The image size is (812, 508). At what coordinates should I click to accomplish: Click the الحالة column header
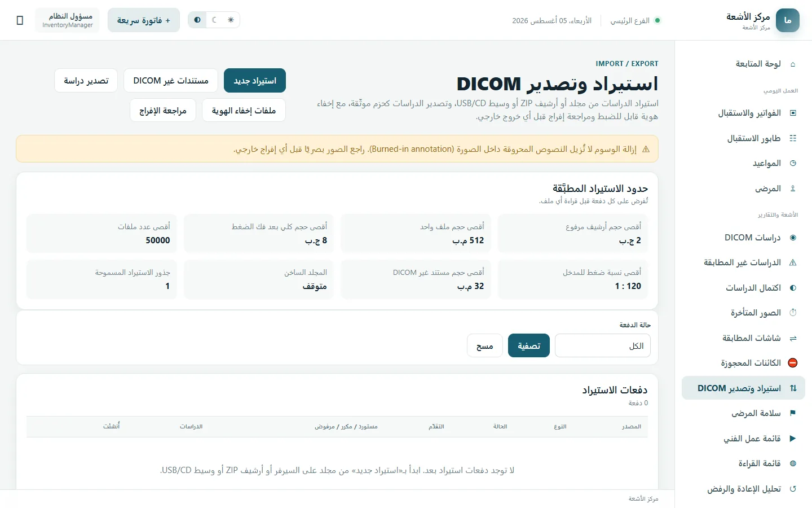tap(500, 427)
